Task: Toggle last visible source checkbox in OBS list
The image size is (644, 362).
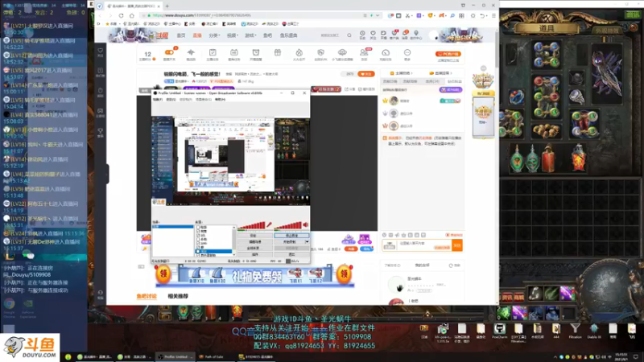Action: point(198,255)
